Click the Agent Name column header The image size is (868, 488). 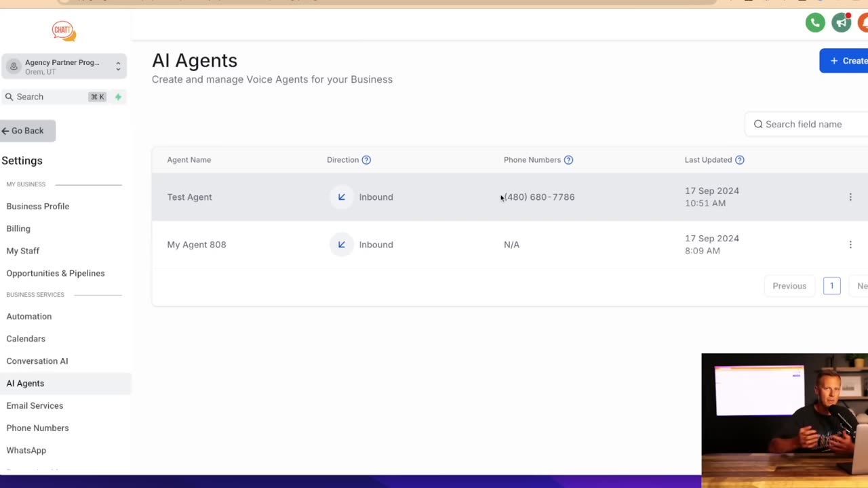[x=189, y=160]
